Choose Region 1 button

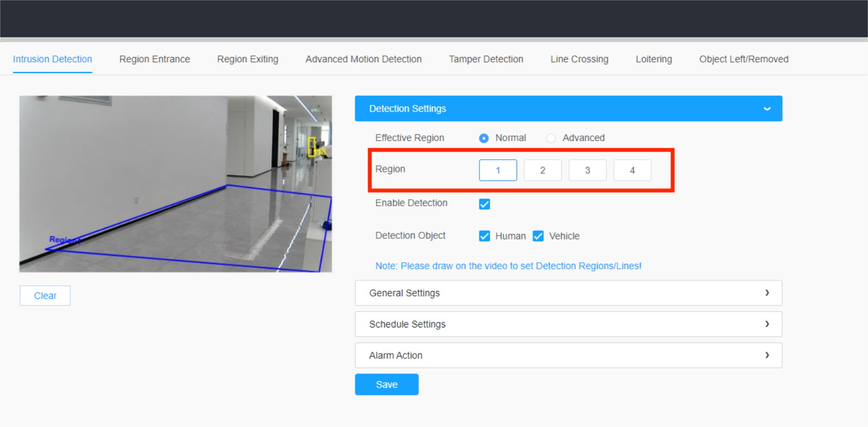pyautogui.click(x=498, y=170)
